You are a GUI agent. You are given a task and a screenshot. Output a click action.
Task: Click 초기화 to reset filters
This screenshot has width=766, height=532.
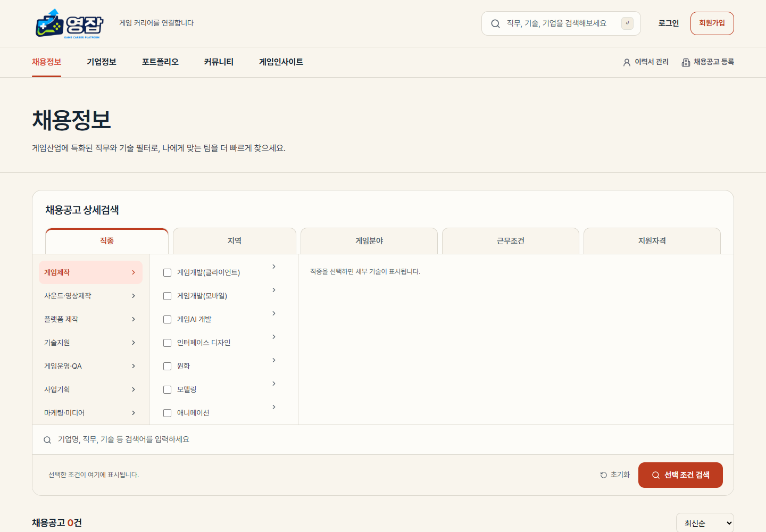615,475
